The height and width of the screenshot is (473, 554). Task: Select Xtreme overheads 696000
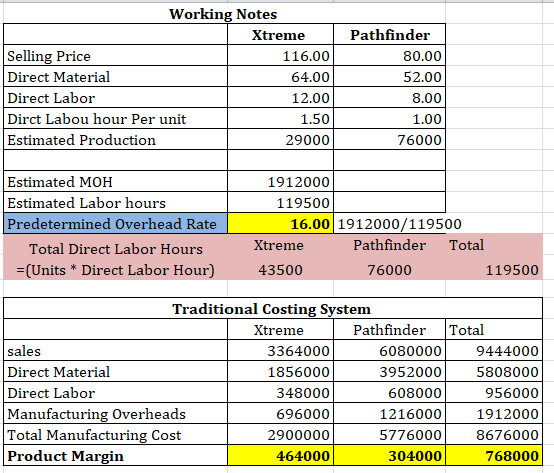[x=281, y=414]
